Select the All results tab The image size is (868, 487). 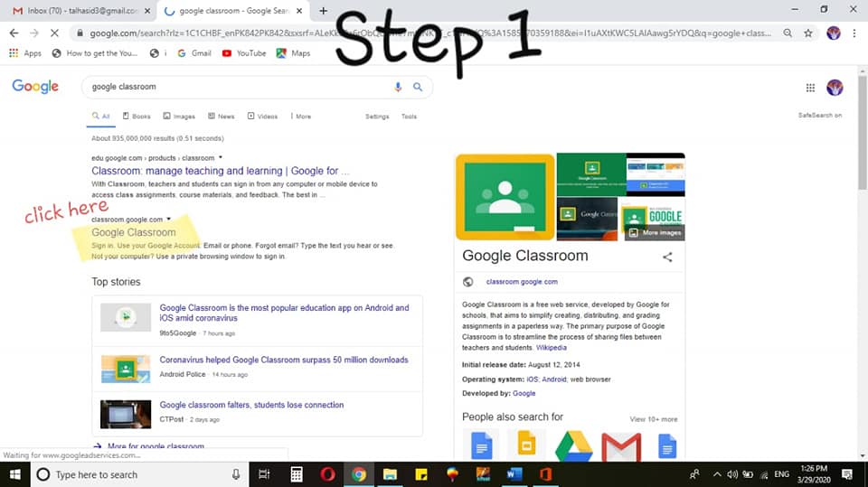101,117
